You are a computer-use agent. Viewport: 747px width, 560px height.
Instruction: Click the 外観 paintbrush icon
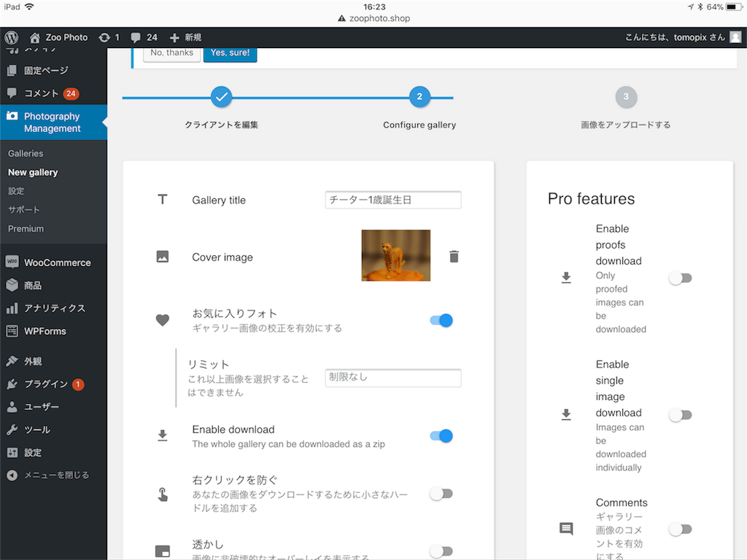click(12, 361)
